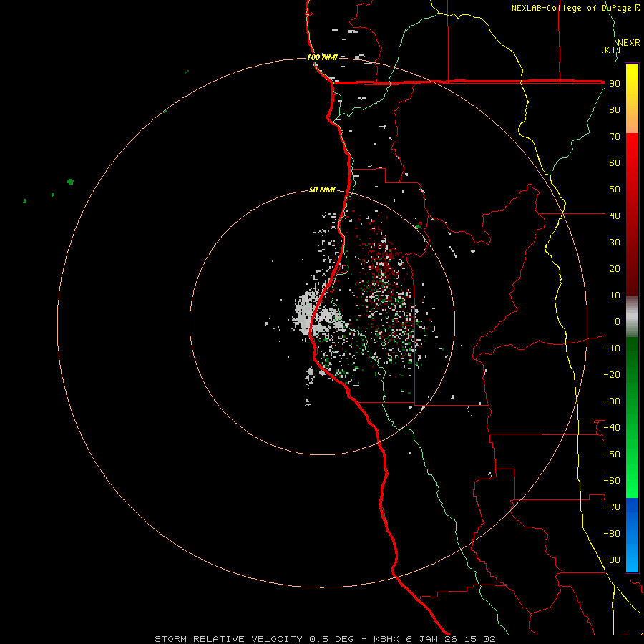Select the 100 NMI range ring label
The width and height of the screenshot is (644, 644).
(x=322, y=57)
